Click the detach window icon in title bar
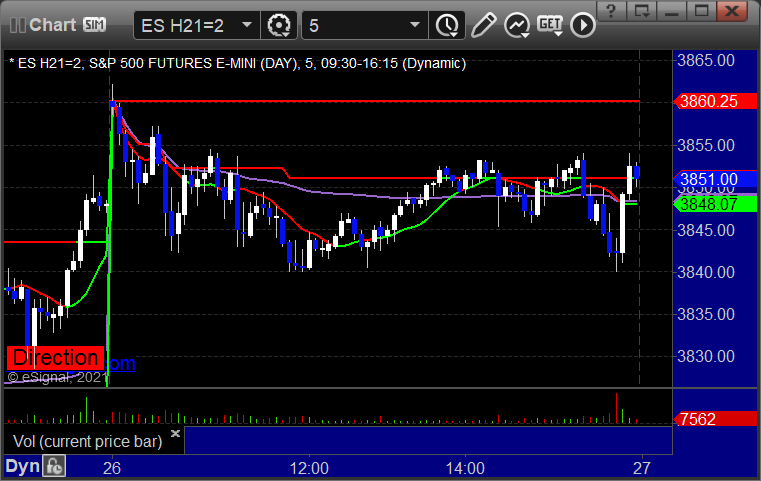 coord(641,11)
